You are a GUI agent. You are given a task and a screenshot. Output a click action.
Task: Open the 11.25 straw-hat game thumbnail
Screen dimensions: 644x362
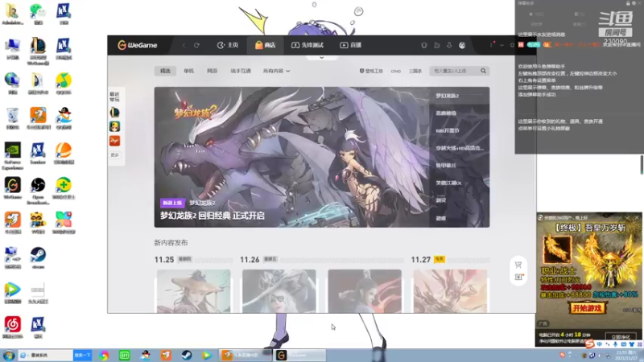click(x=193, y=291)
